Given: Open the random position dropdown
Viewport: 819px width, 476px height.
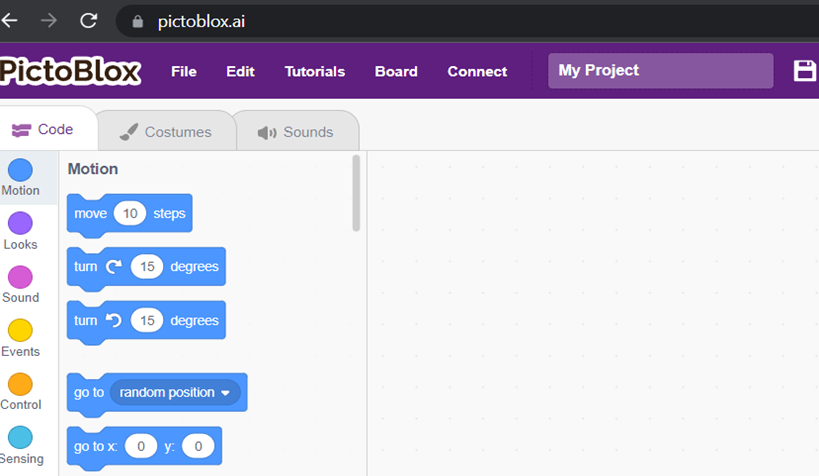Looking at the screenshot, I should 175,392.
